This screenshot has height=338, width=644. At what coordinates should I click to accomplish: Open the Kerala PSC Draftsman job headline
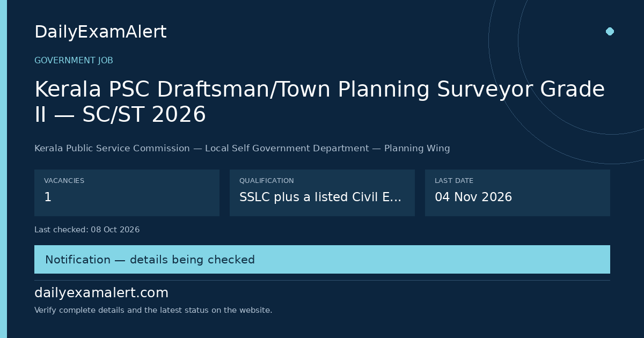point(319,102)
